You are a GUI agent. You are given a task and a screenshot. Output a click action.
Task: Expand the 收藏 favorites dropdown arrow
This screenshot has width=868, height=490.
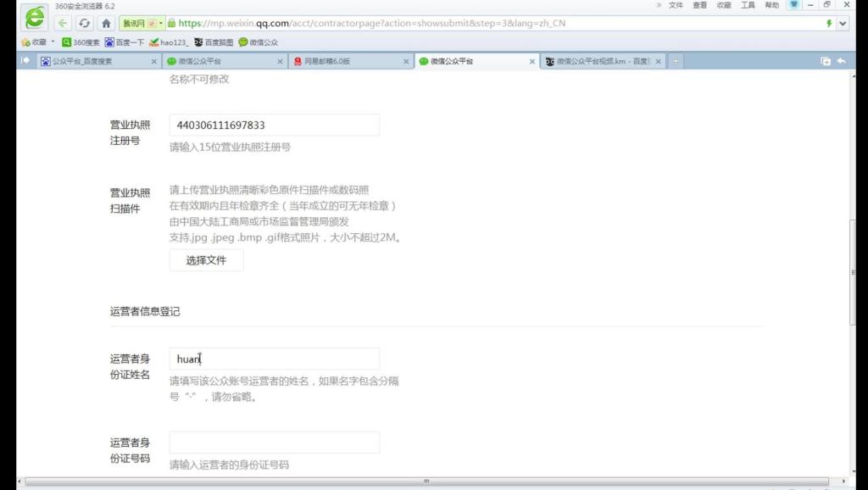pos(53,42)
